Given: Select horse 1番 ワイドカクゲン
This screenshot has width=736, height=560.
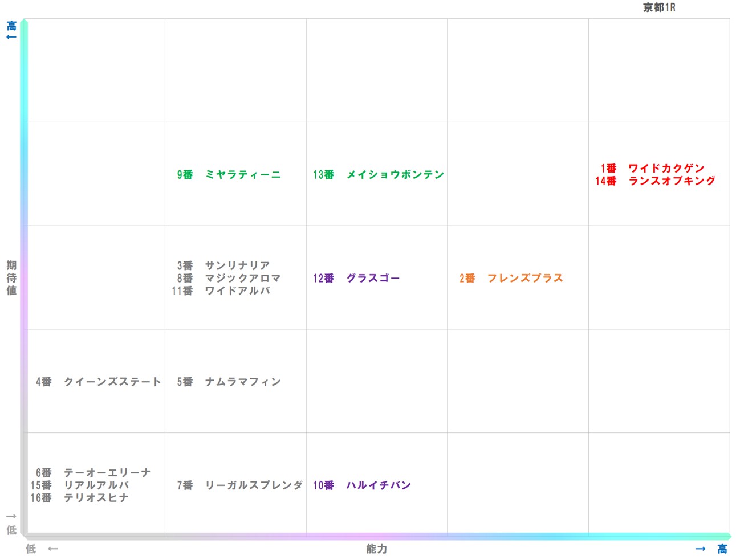Looking at the screenshot, I should [x=652, y=168].
